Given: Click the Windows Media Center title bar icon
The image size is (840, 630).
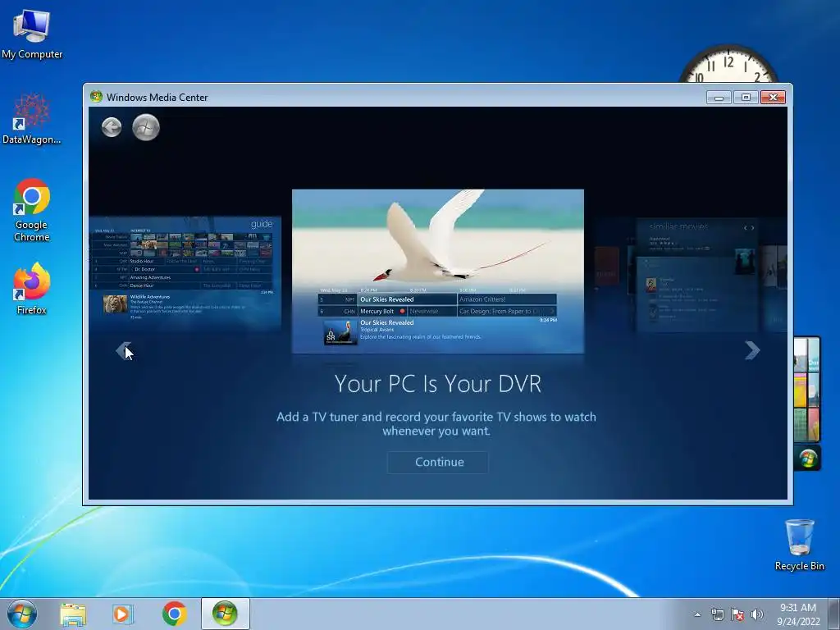Looking at the screenshot, I should click(97, 97).
